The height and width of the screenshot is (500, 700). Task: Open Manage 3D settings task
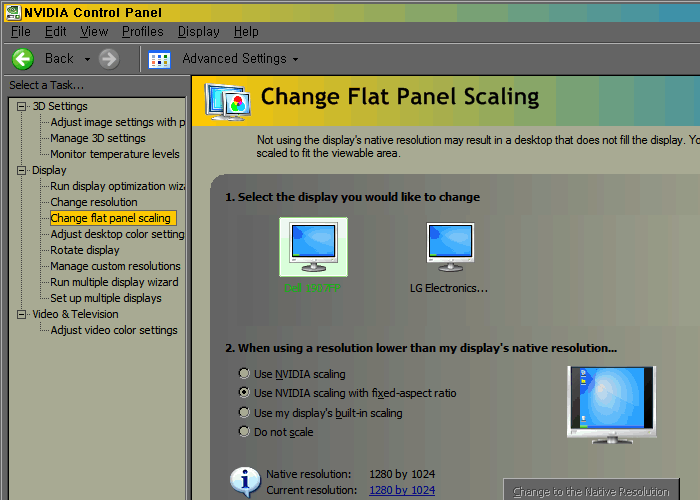point(98,138)
